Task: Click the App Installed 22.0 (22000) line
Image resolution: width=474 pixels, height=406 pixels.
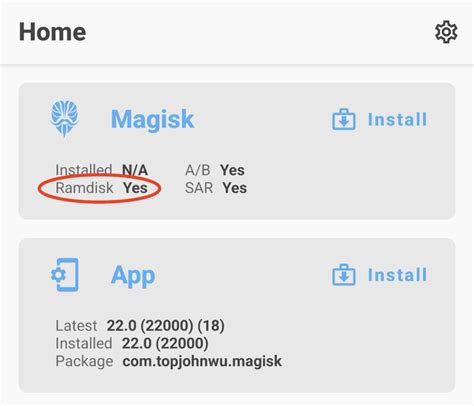Action: (132, 343)
